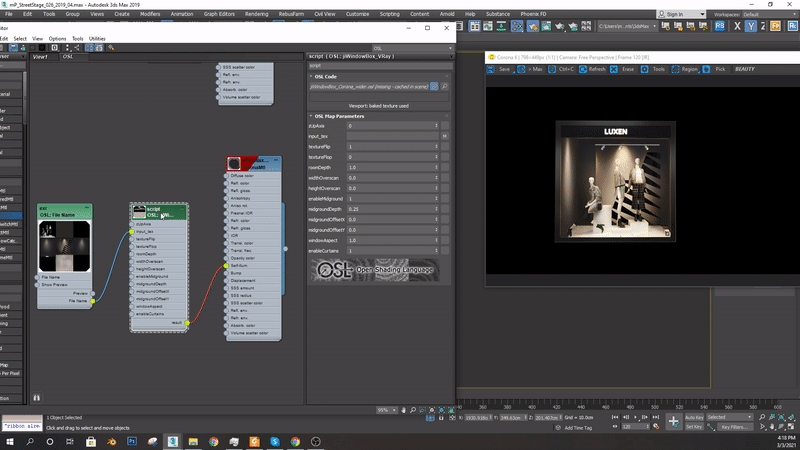The width and height of the screenshot is (800, 450).
Task: Click the Refresh icon in render window
Action: 583,70
